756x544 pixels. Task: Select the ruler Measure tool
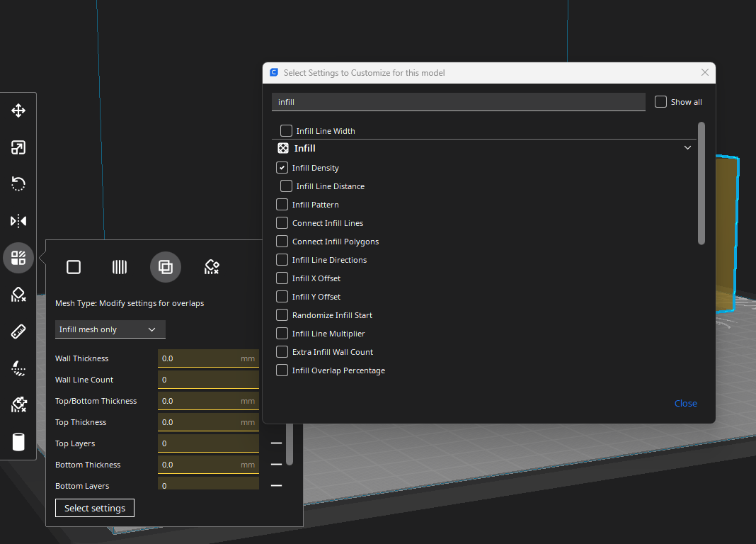(x=18, y=331)
